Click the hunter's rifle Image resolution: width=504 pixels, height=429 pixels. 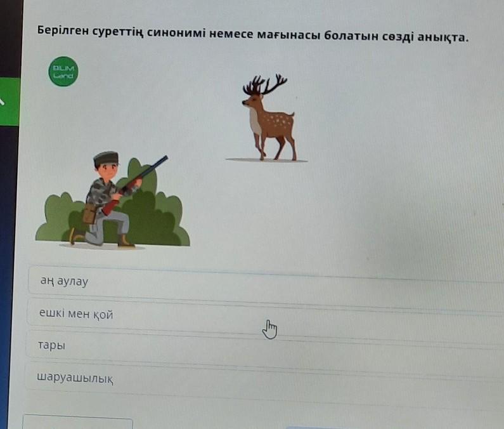pyautogui.click(x=135, y=185)
